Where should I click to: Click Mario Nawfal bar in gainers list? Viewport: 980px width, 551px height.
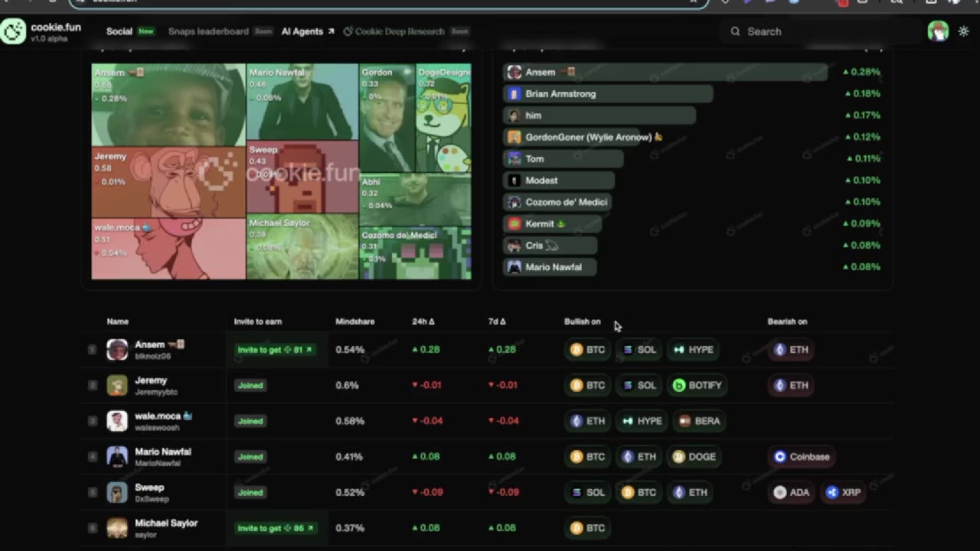click(x=550, y=267)
